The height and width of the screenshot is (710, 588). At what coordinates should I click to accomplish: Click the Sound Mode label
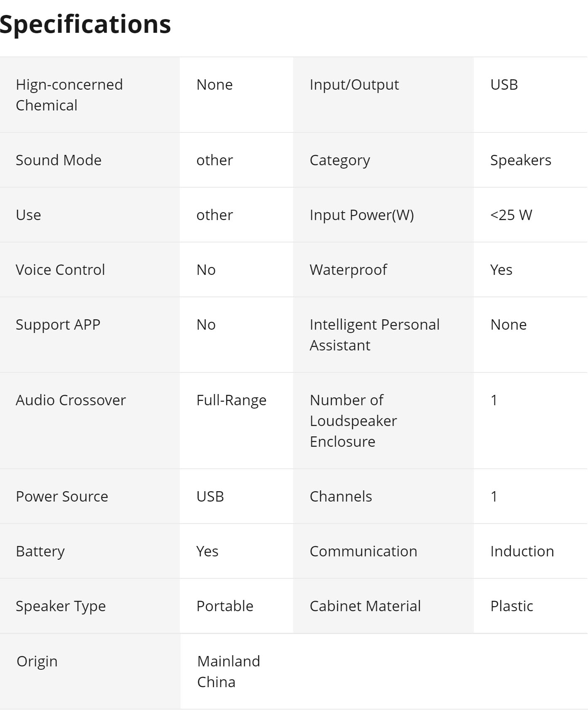pos(59,160)
